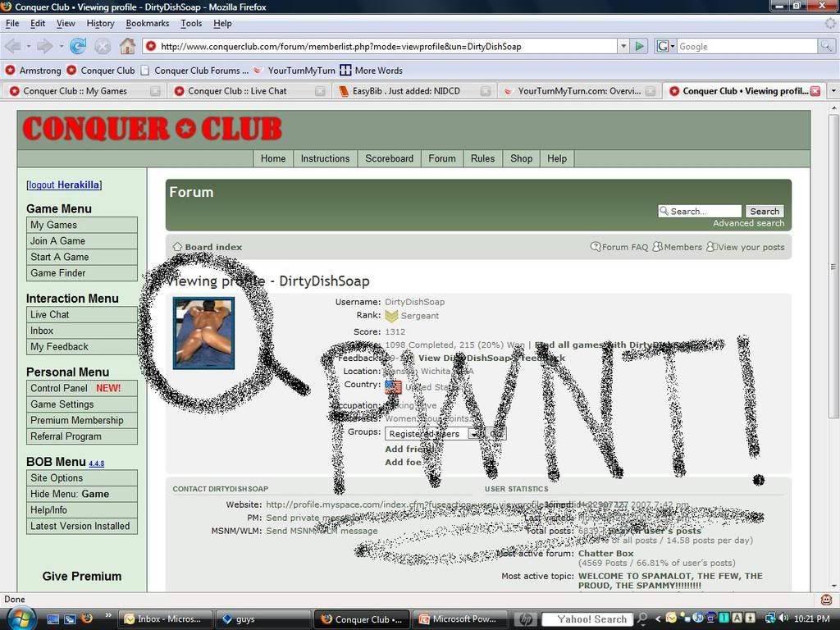This screenshot has width=840, height=630.
Task: Open Premium Membership in the Personal Menu
Action: click(82, 421)
